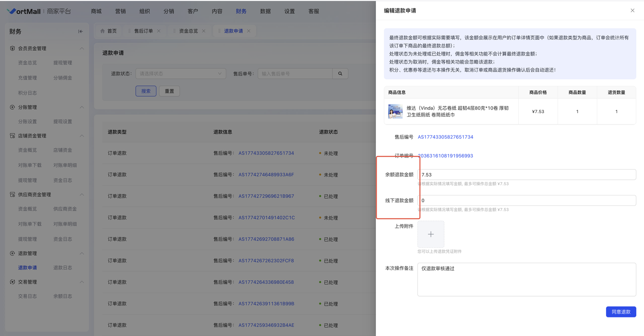Close the 资金总览 tab via its X icon
Image resolution: width=644 pixels, height=336 pixels.
pyautogui.click(x=204, y=31)
